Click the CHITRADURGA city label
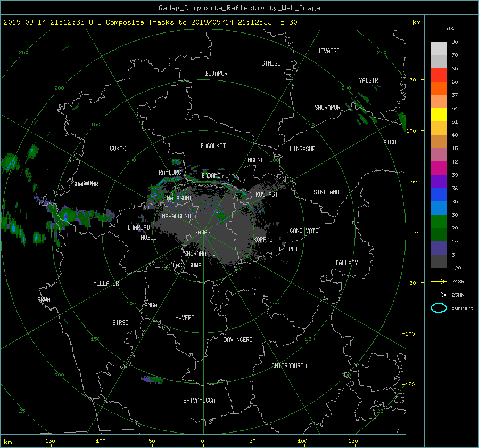The width and height of the screenshot is (479, 448). [289, 366]
